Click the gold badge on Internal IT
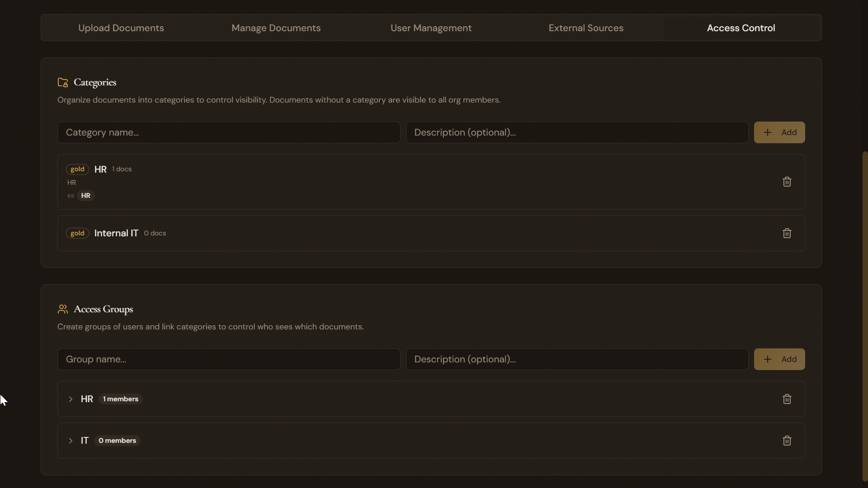This screenshot has height=488, width=868. 77,233
